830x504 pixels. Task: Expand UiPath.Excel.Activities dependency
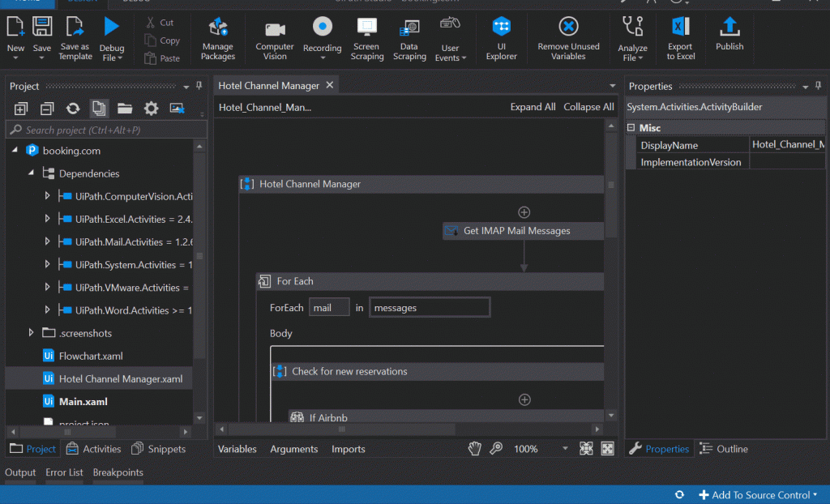tap(47, 219)
